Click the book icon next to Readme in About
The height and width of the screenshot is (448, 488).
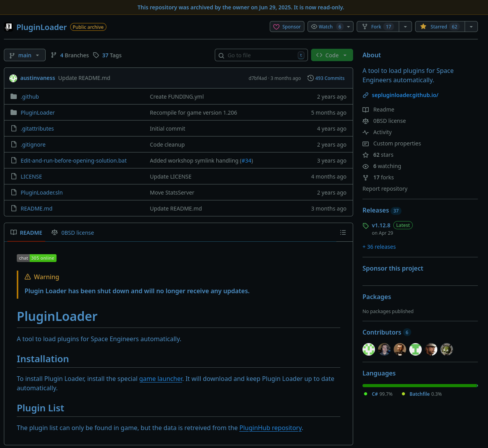[366, 110]
